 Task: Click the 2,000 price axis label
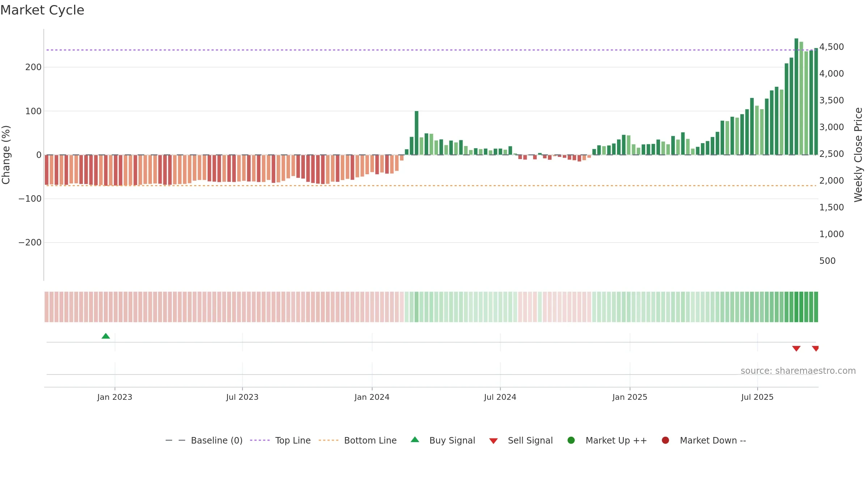pyautogui.click(x=831, y=181)
